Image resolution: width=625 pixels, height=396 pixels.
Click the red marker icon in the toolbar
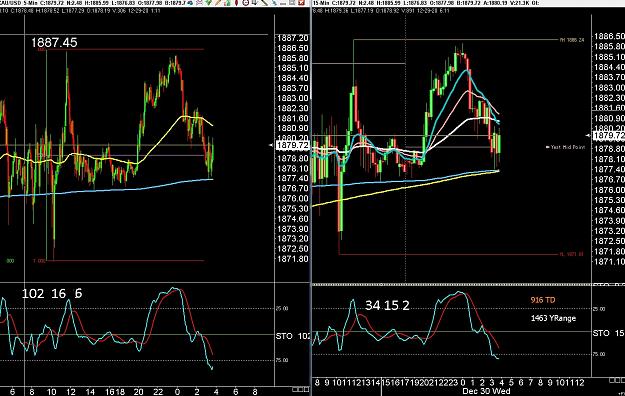[236, 2]
